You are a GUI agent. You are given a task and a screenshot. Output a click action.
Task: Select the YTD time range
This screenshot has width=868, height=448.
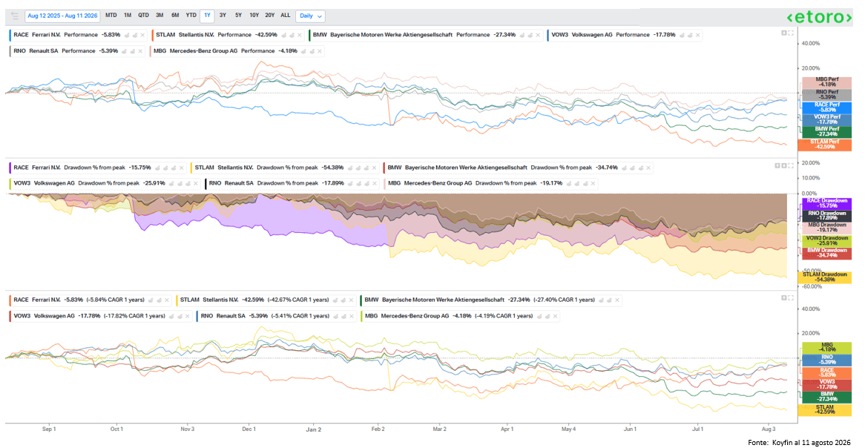pyautogui.click(x=191, y=16)
